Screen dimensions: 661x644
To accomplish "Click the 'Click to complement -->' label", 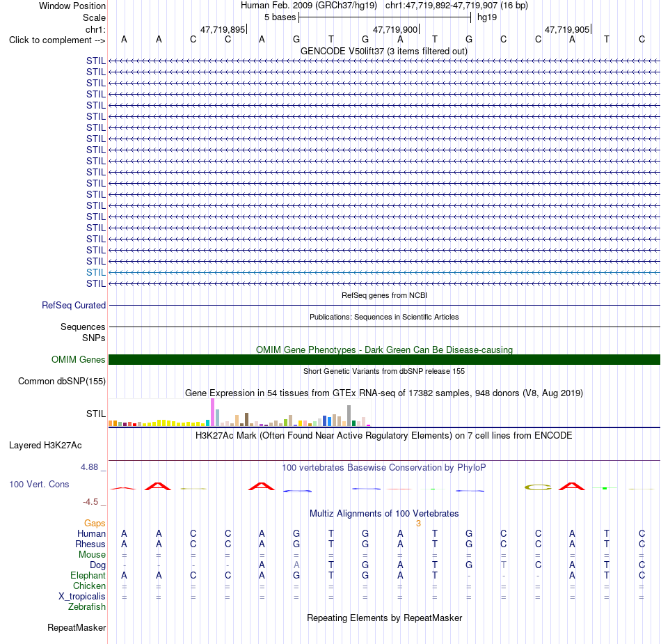I will pyautogui.click(x=57, y=40).
